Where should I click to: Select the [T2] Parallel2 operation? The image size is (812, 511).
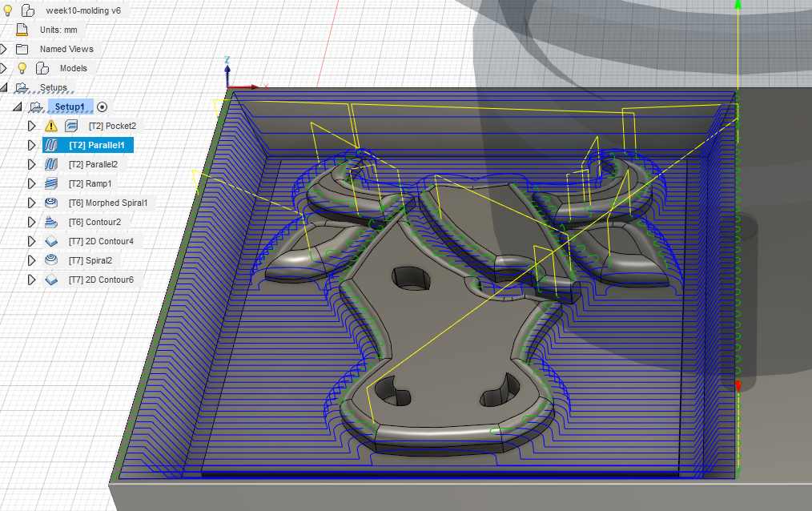point(93,165)
